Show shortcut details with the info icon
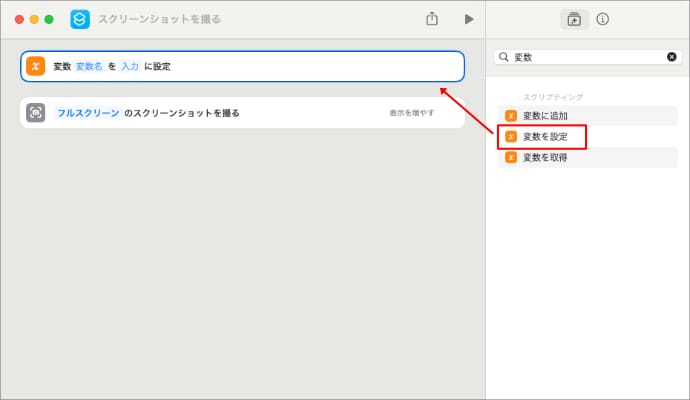The image size is (690, 400). [x=603, y=19]
